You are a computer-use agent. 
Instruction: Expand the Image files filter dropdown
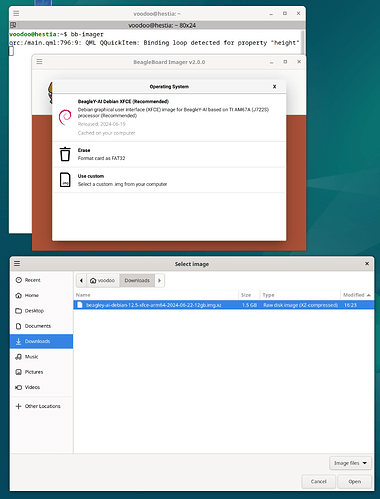coord(350,463)
